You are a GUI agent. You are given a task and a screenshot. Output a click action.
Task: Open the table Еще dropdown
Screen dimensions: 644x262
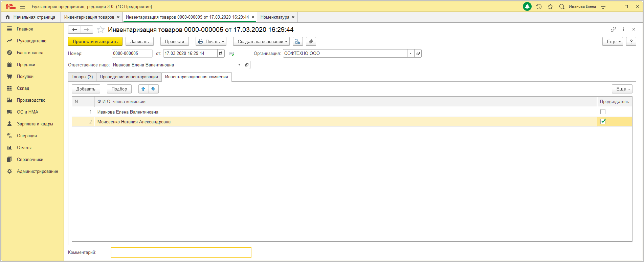622,89
